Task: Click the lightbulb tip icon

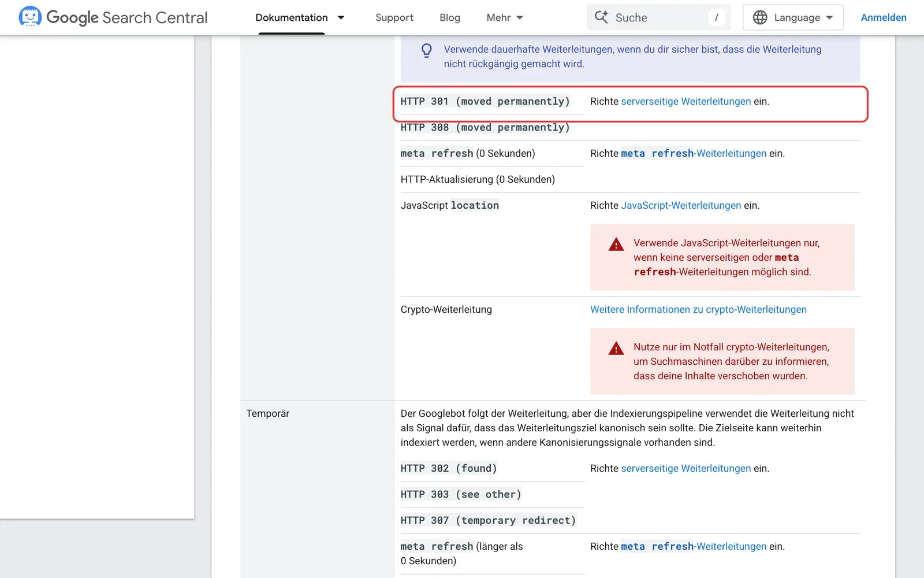Action: (427, 51)
